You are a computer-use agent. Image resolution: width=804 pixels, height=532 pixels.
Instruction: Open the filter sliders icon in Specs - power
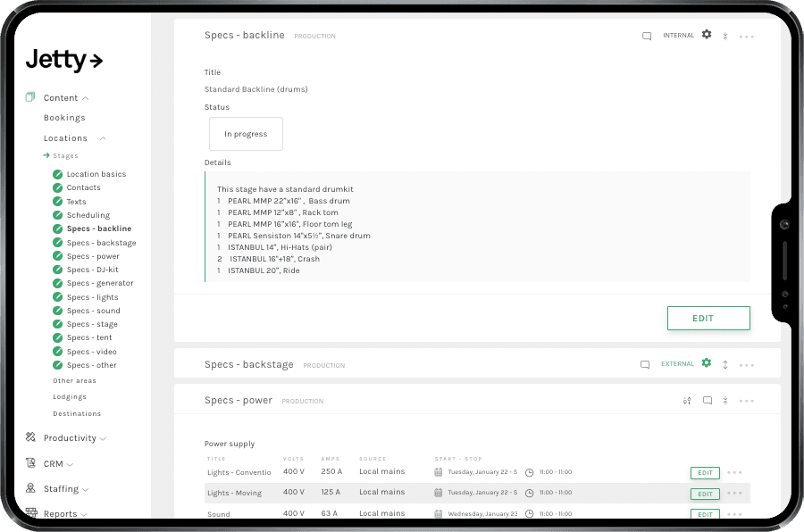(x=687, y=401)
